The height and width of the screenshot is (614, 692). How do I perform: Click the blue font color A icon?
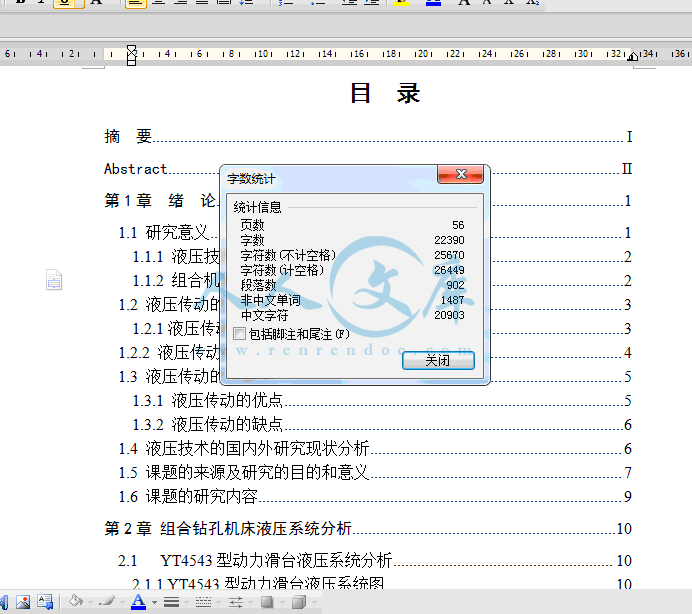[x=139, y=602]
